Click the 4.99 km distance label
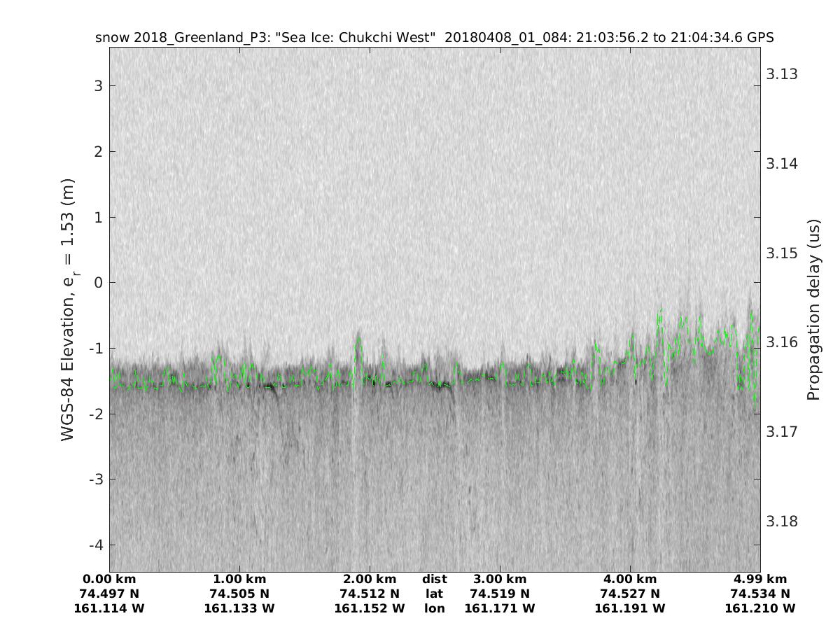840x630 pixels. [x=760, y=580]
